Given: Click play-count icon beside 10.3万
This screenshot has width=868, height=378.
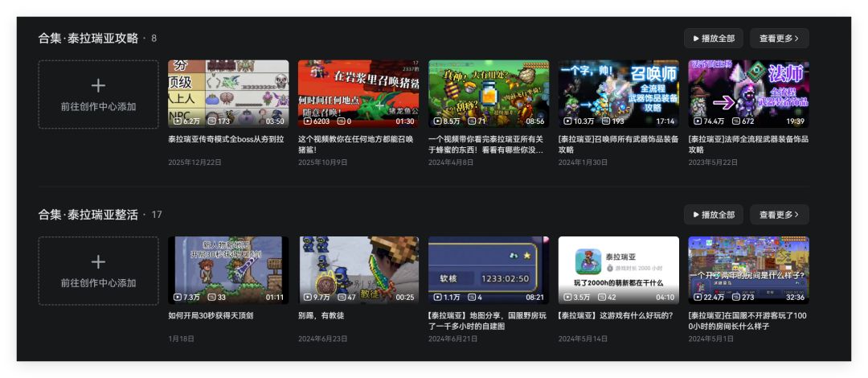Looking at the screenshot, I should click(567, 121).
